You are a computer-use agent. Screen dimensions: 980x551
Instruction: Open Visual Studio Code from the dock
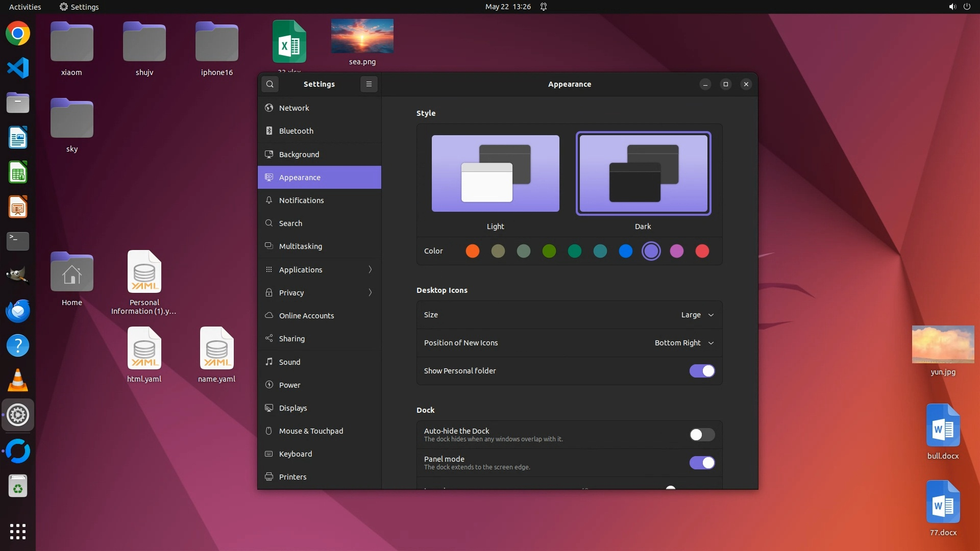click(18, 68)
